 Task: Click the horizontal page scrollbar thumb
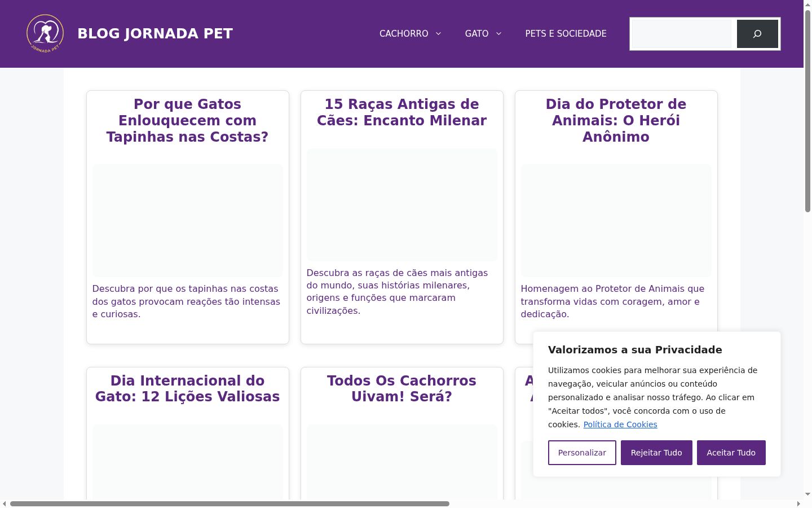tap(230, 503)
